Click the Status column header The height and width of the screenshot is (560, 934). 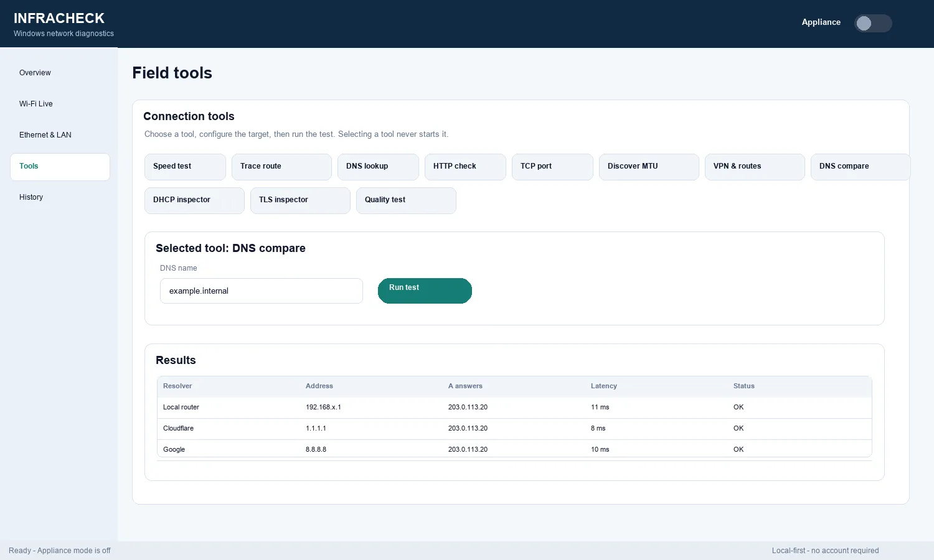tap(744, 386)
